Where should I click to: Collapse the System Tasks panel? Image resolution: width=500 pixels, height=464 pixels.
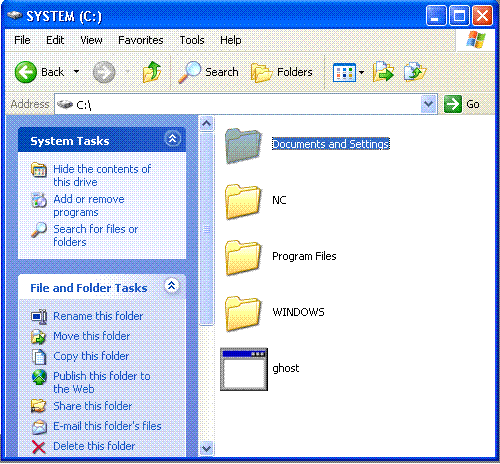pos(172,139)
